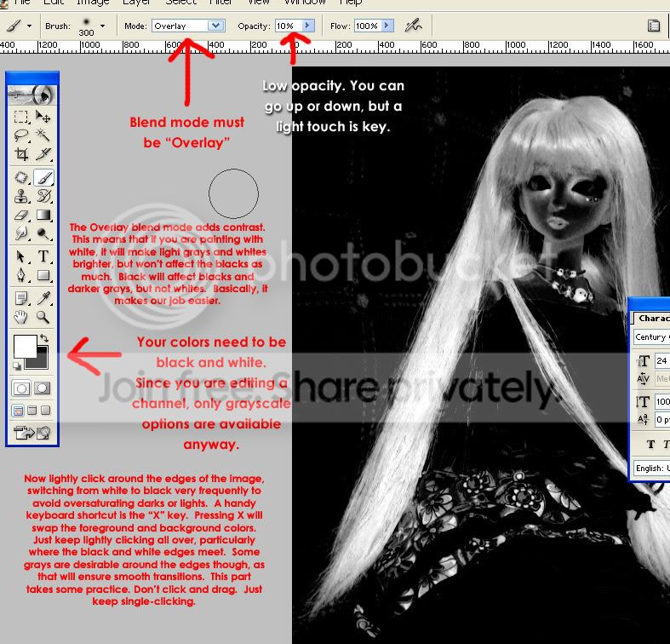This screenshot has width=670, height=644.
Task: Click the Jump to ImageReady button
Action: (x=32, y=433)
